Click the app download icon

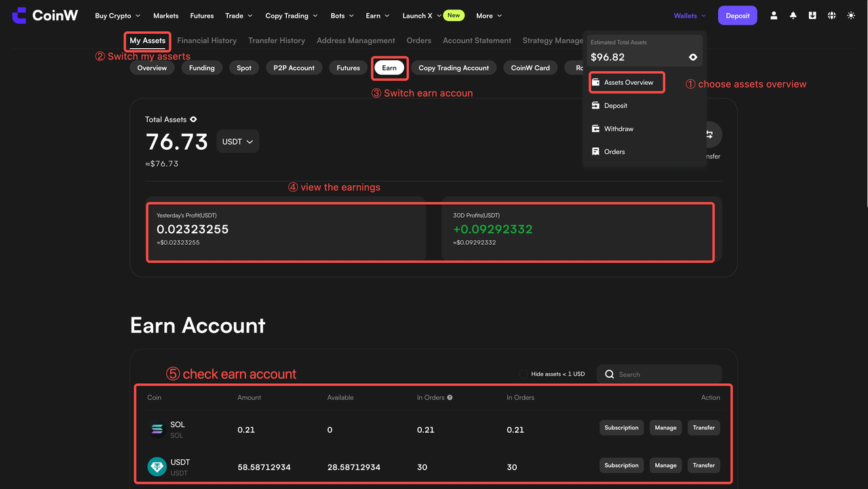point(812,16)
